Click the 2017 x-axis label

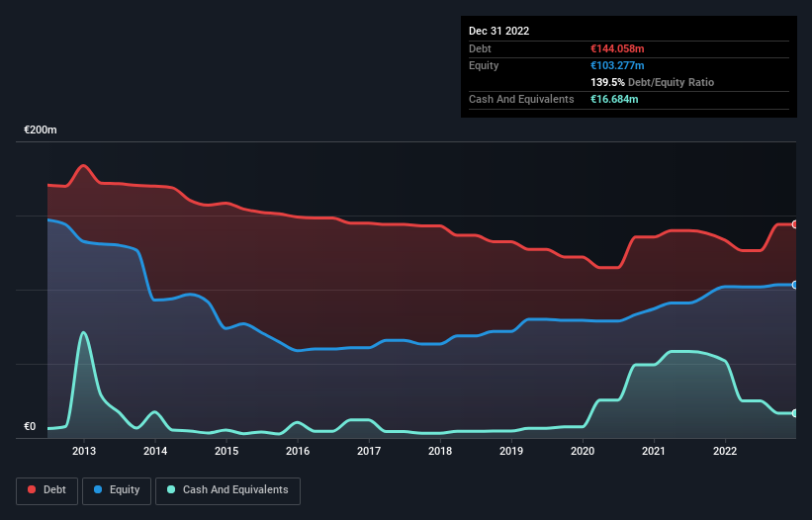[369, 451]
